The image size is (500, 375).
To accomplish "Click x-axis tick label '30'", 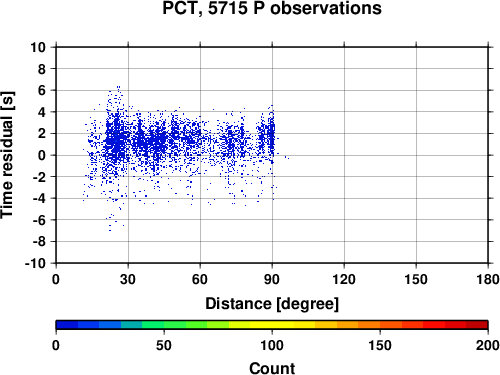I will (128, 279).
